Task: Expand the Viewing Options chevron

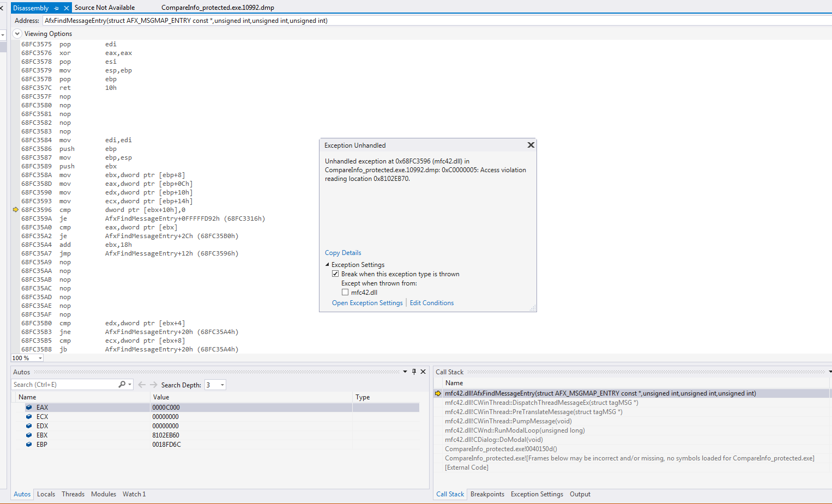Action: (17, 34)
